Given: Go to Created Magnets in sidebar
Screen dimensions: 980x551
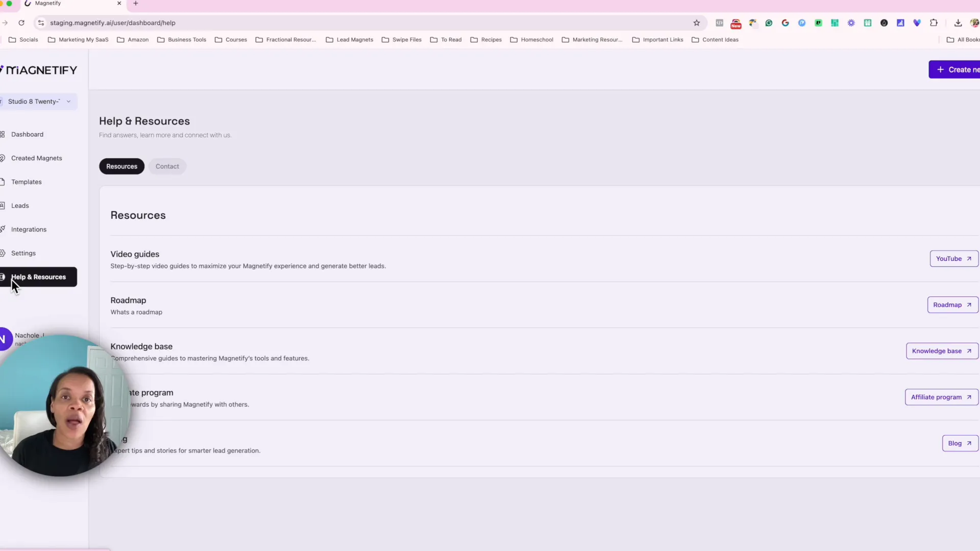Looking at the screenshot, I should 36,158.
